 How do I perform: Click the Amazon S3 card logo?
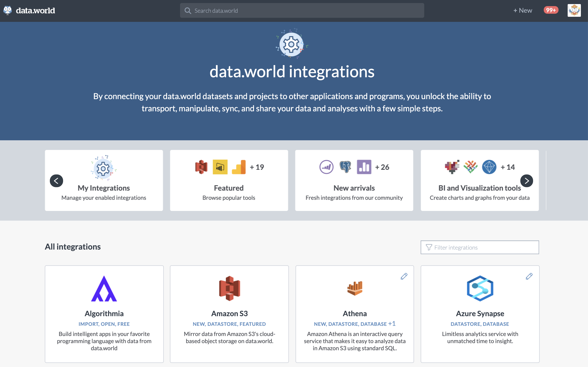click(229, 288)
